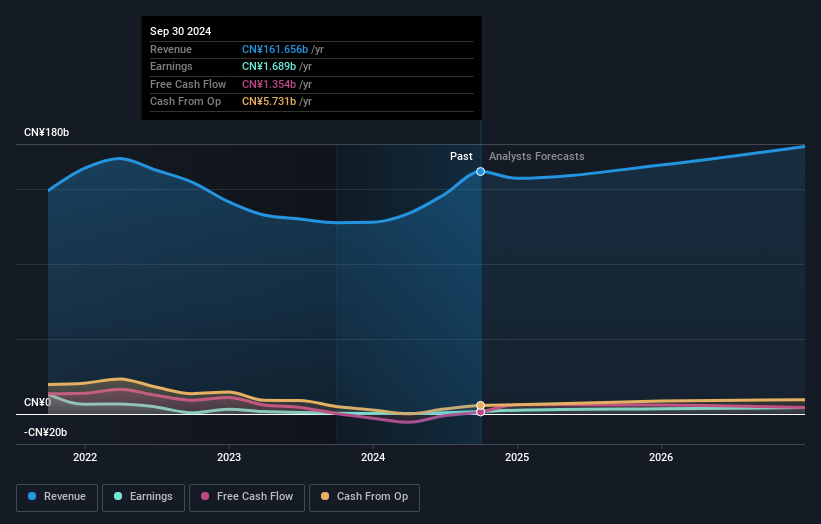Click the 2022 x-axis label
Viewport: 821px width, 524px height.
click(85, 458)
